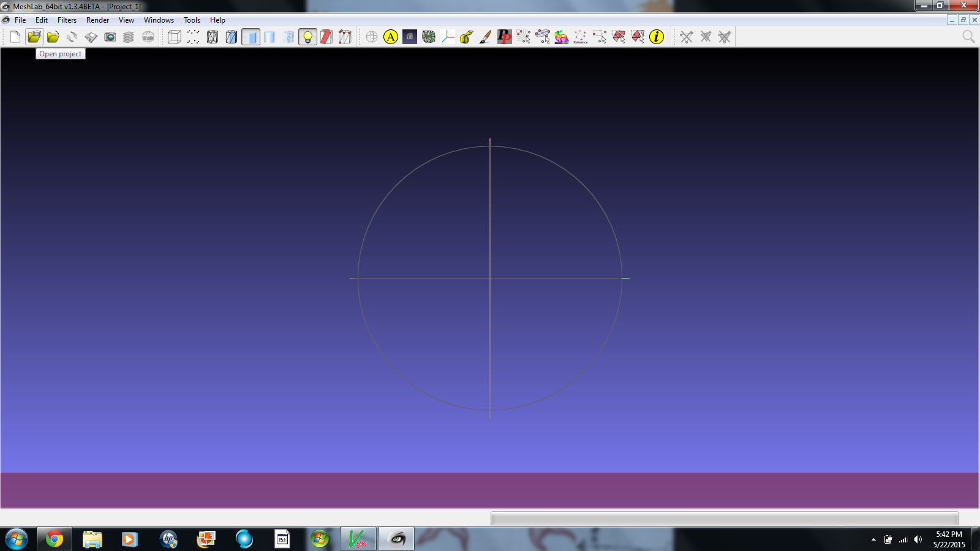Toggle wireframe render mode
980x551 pixels.
pos(213,37)
